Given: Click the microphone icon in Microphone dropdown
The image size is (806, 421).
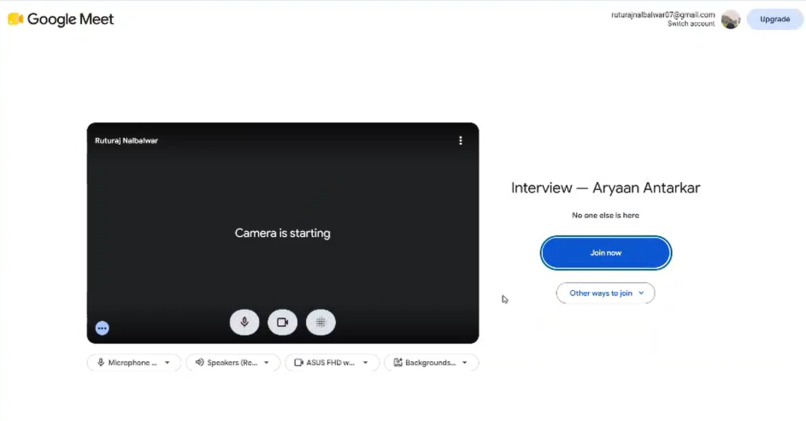Looking at the screenshot, I should 101,362.
